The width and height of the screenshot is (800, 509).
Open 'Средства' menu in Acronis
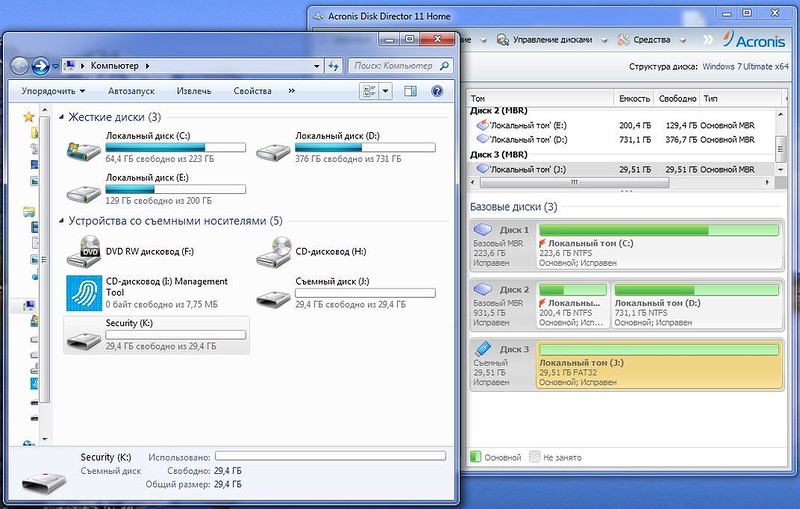[x=651, y=40]
